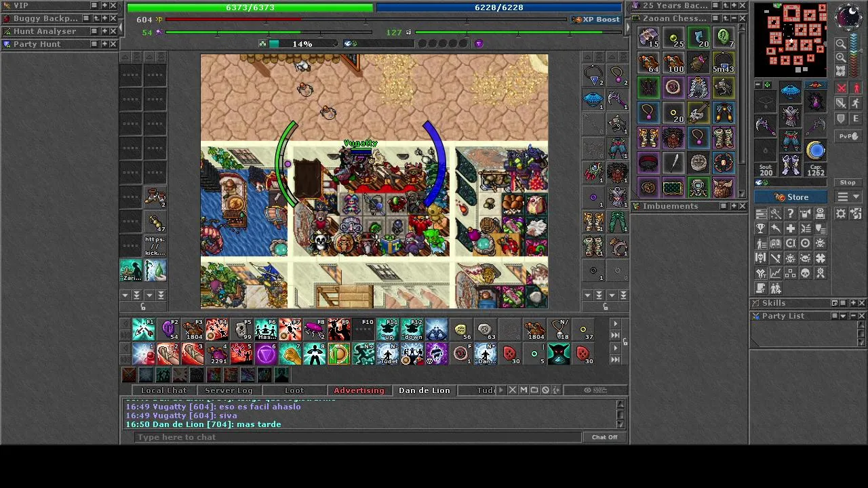The height and width of the screenshot is (488, 868).
Task: Collapse the left side panel bottom arrow
Action: pyautogui.click(x=124, y=296)
